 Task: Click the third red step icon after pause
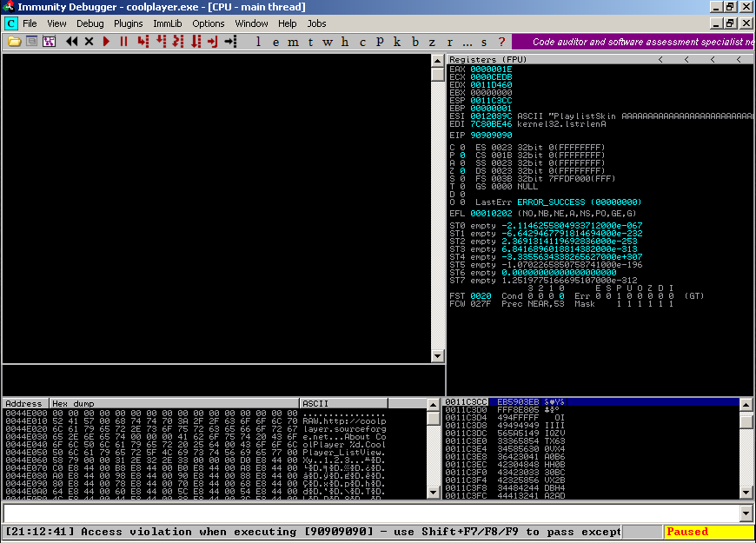pos(178,42)
